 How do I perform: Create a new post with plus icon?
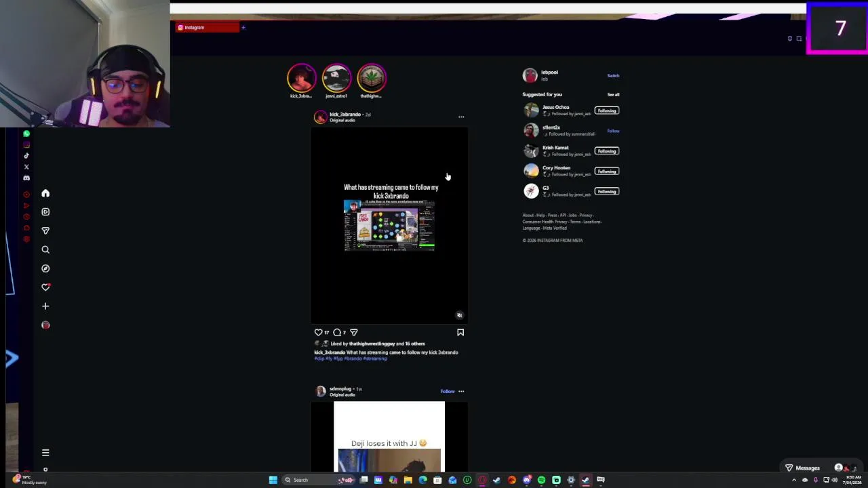click(x=45, y=306)
